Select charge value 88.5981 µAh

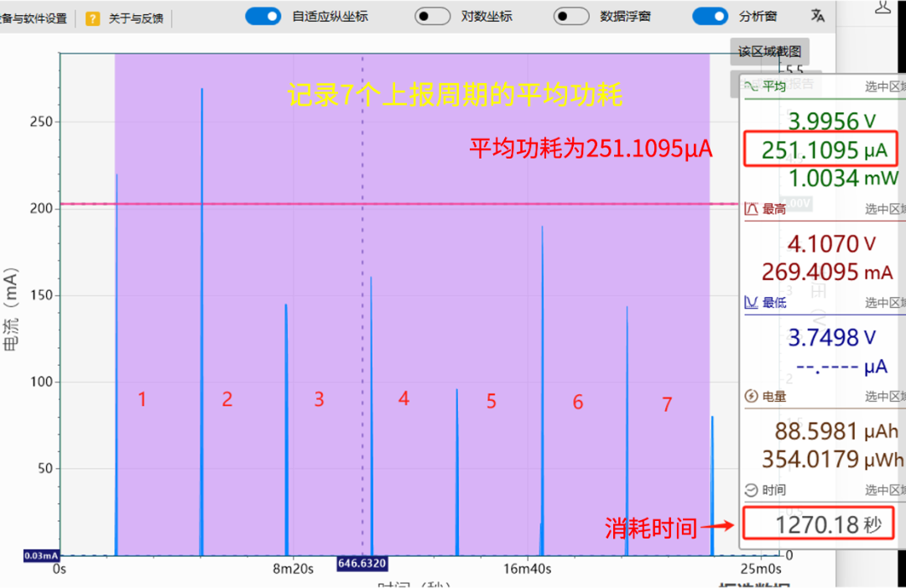coord(836,431)
